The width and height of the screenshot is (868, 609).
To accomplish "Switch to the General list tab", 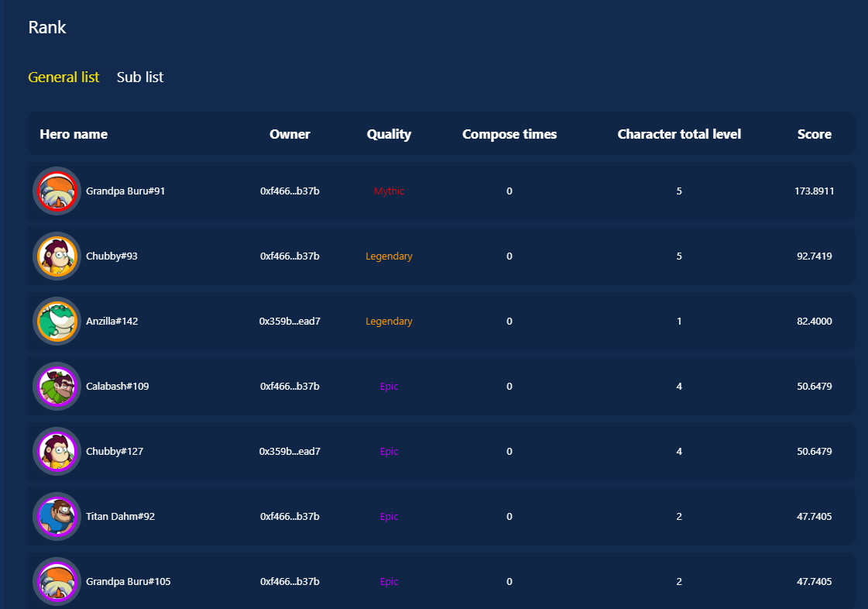I will 63,77.
